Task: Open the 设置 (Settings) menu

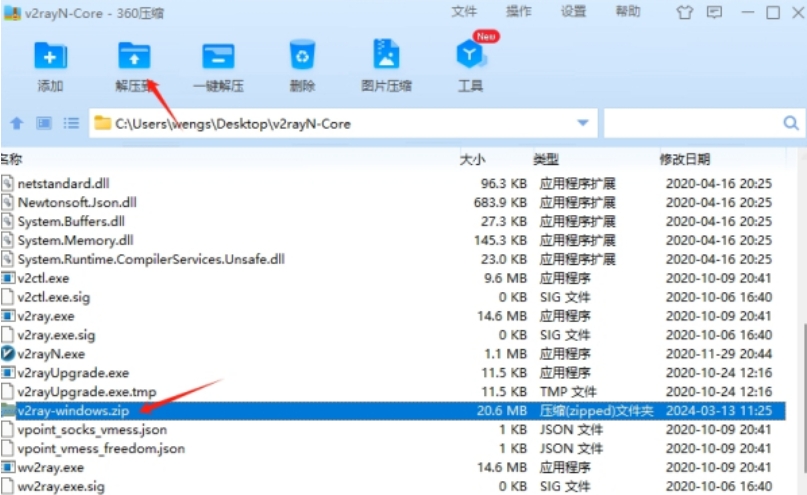Action: pyautogui.click(x=573, y=12)
